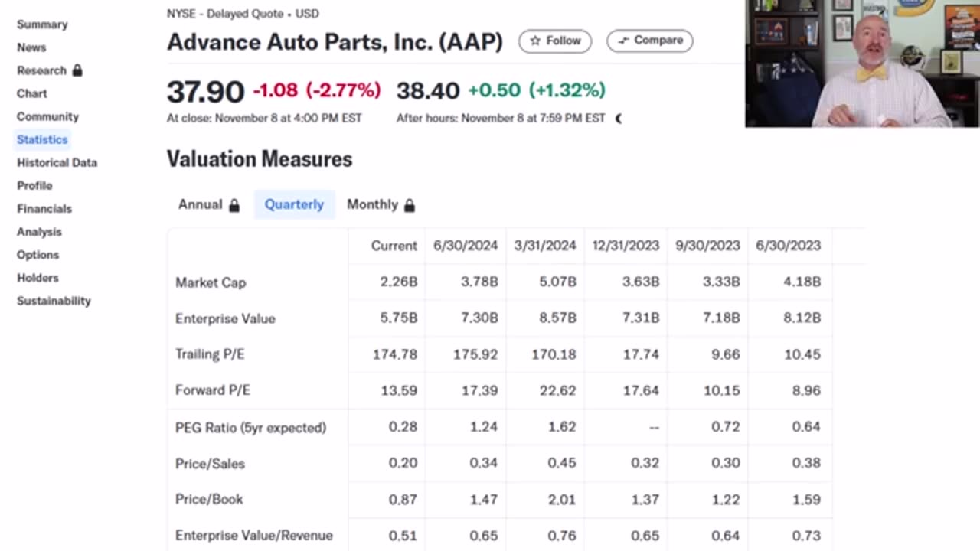
Task: Click PEG Ratio value 1.62
Action: [562, 426]
